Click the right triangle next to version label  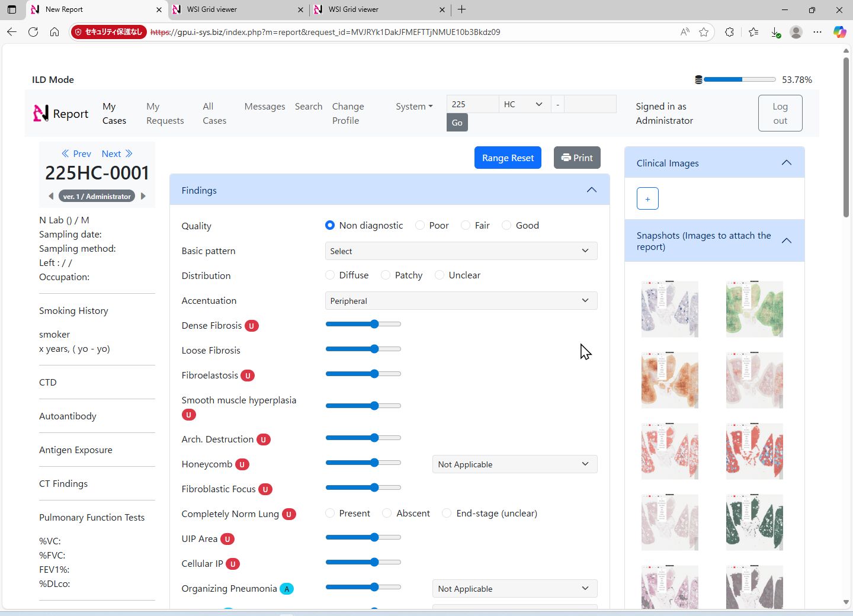(x=143, y=196)
